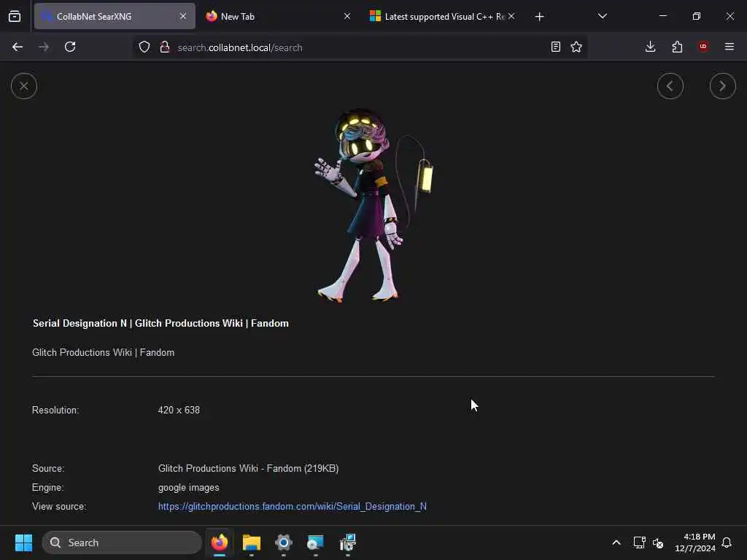Click the Serial Designation N title text
Image resolution: width=747 pixels, height=560 pixels.
(160, 323)
